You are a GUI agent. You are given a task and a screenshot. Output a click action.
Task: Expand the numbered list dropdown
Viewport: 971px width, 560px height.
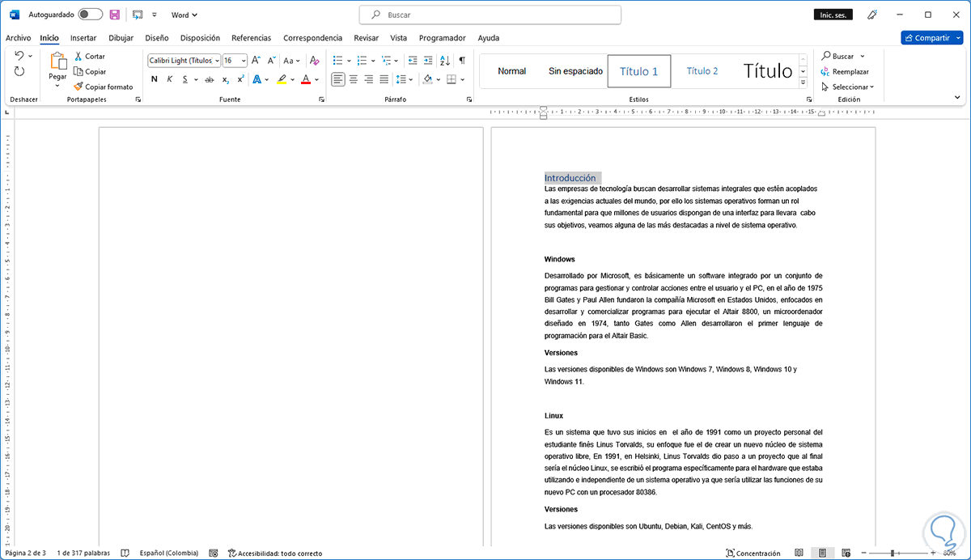(x=373, y=60)
